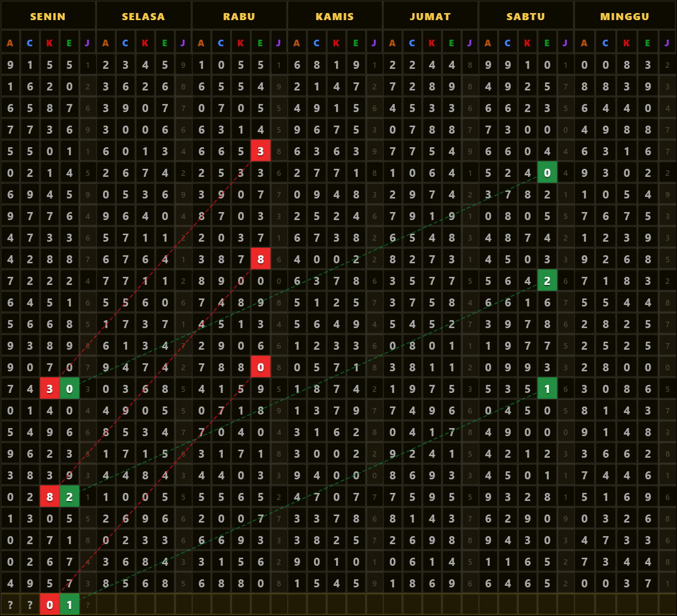Select the RABU day header
Screen dimensions: 677x616
[239, 17]
